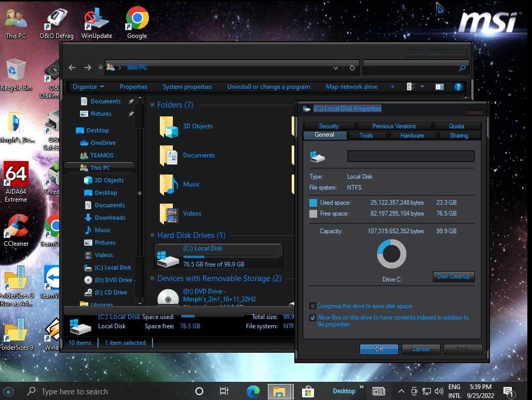Open Microsoft Store from the taskbar

tap(308, 391)
